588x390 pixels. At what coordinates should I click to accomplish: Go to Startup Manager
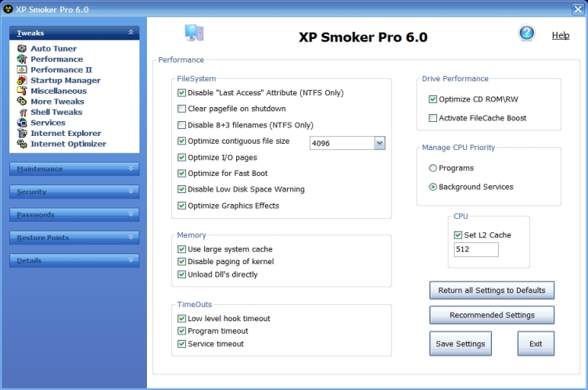tap(66, 81)
